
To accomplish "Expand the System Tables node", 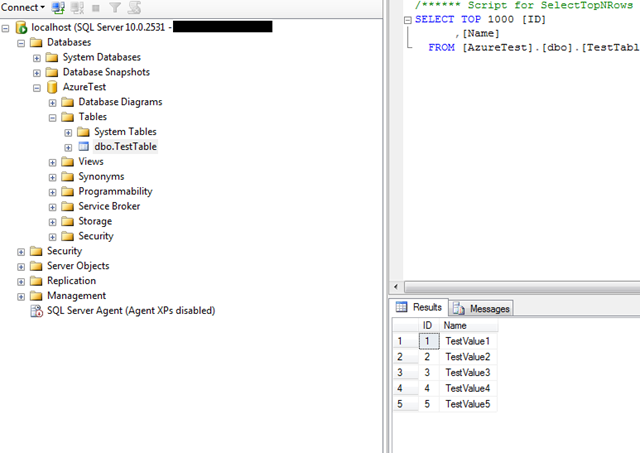I will click(x=68, y=133).
